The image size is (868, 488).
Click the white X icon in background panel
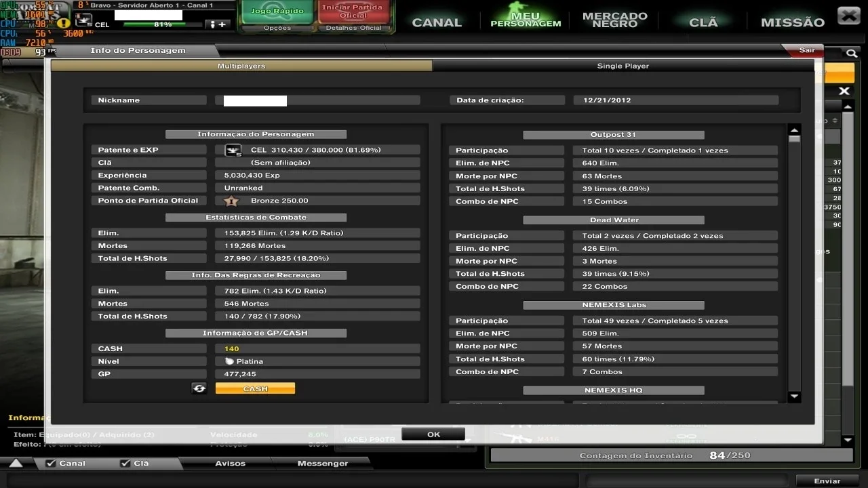coord(844,91)
